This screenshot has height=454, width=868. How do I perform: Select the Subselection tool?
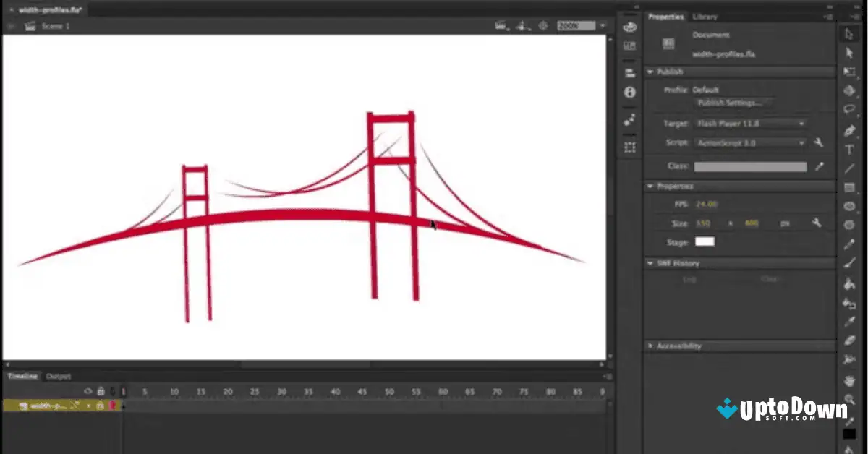(x=850, y=52)
